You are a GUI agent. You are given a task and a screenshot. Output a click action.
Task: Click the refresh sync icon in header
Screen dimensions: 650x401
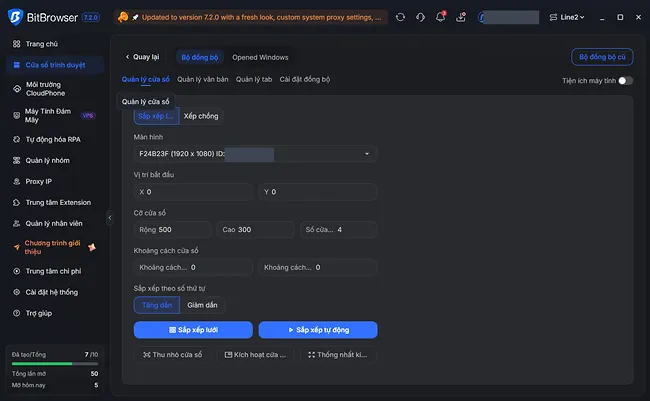click(400, 17)
